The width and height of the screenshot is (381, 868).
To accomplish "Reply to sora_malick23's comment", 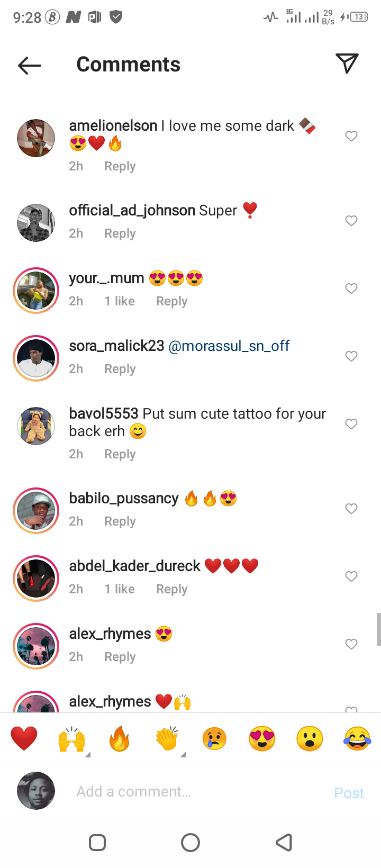I will pos(120,369).
